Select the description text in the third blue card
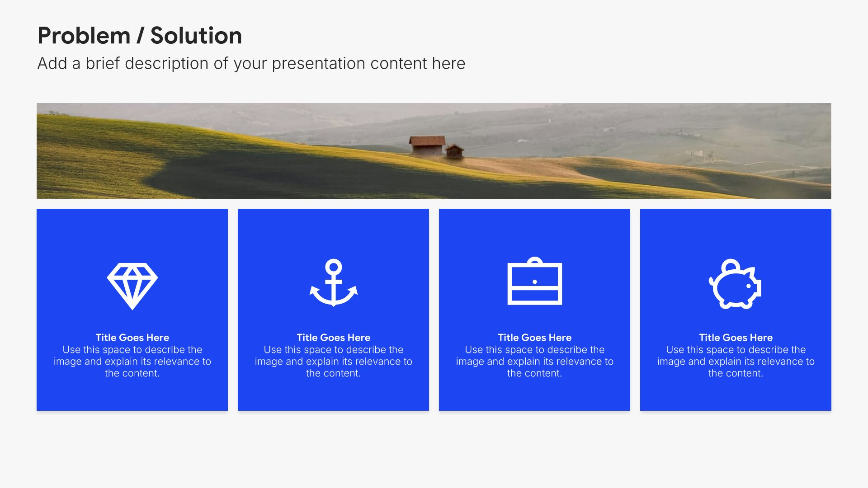Screen dimensions: 868x488 tap(534, 361)
